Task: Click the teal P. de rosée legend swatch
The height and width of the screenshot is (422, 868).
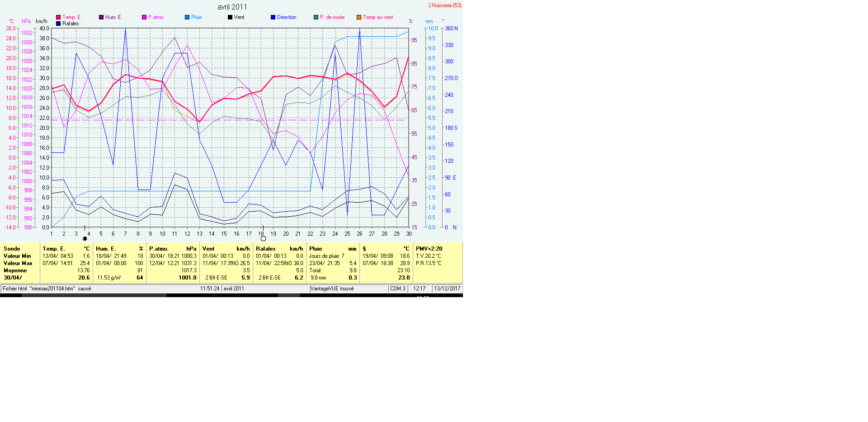Action: 316,17
